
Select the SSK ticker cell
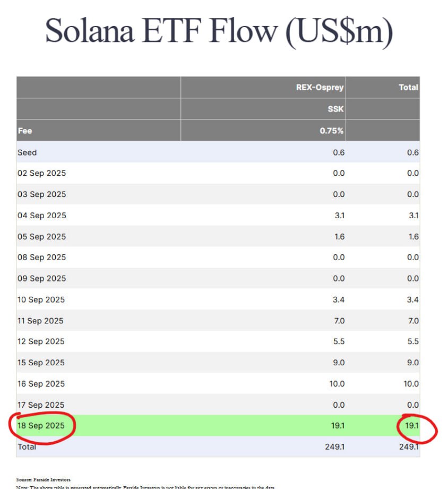click(x=335, y=109)
